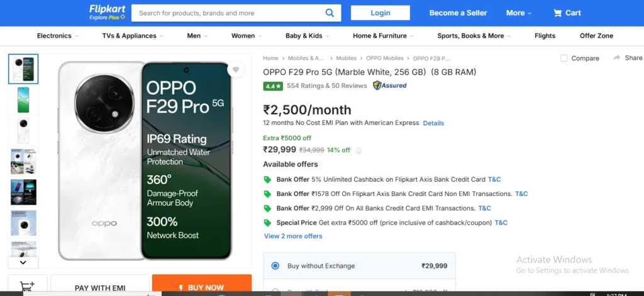Open Offer Zone menu item

pyautogui.click(x=596, y=36)
